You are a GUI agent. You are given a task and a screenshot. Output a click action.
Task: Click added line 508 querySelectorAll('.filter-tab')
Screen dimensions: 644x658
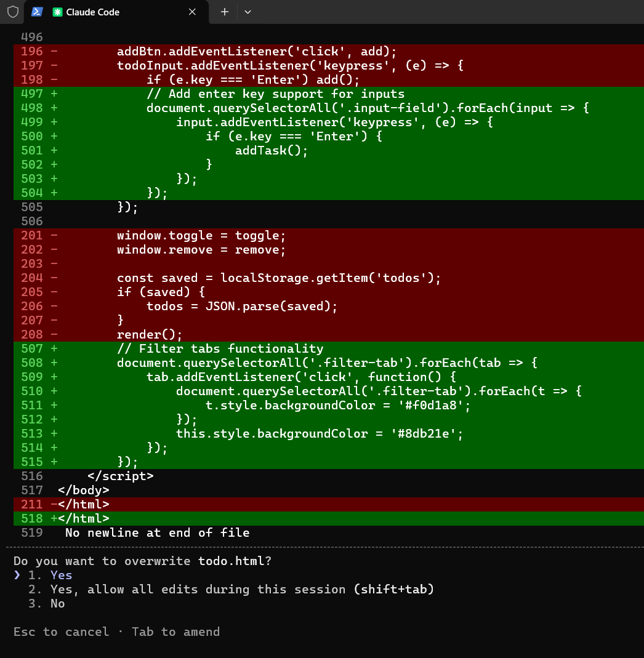tap(329, 363)
